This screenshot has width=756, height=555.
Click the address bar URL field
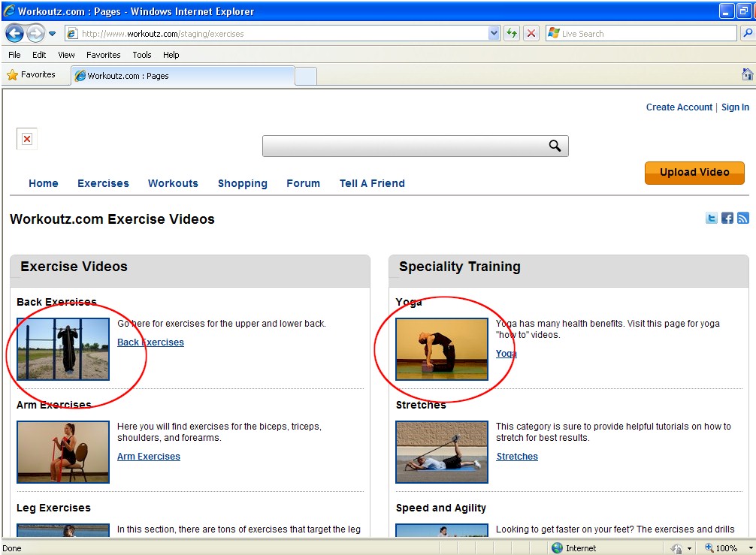coord(283,34)
